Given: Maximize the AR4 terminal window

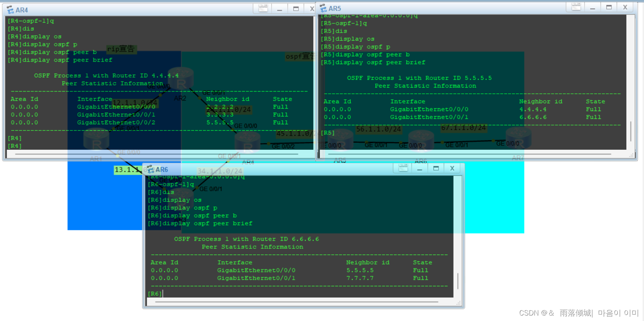Looking at the screenshot, I should pyautogui.click(x=296, y=9).
